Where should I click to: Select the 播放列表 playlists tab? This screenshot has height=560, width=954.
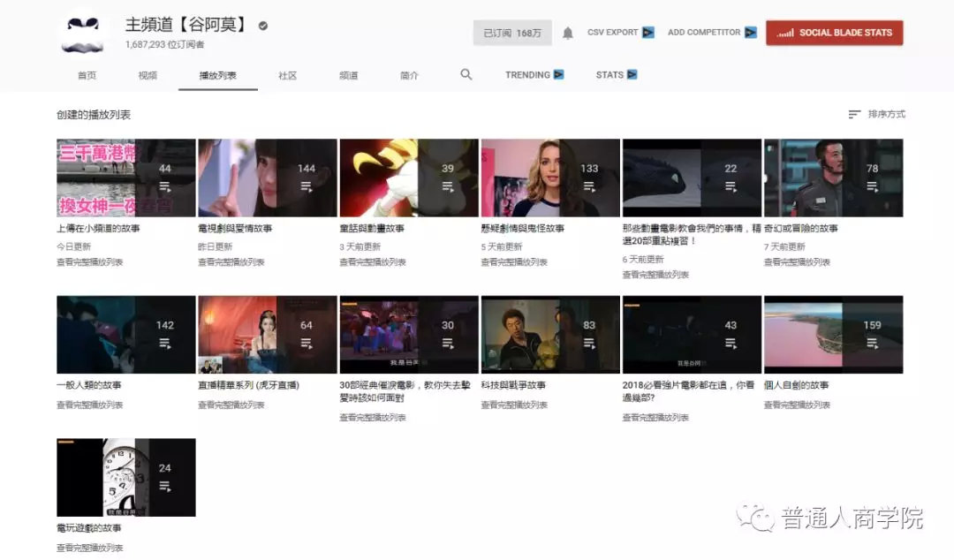[x=218, y=75]
